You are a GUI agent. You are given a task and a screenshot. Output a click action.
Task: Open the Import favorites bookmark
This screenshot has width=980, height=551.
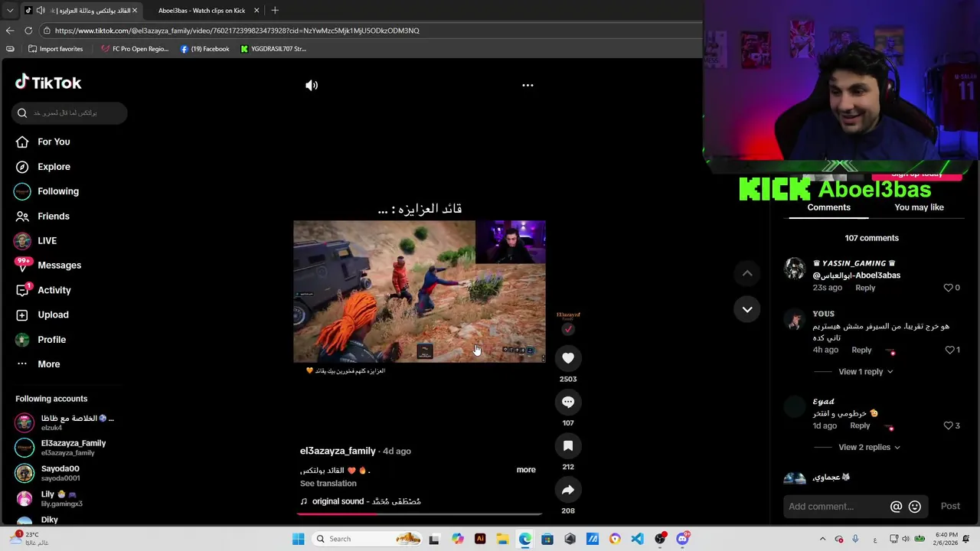55,49
